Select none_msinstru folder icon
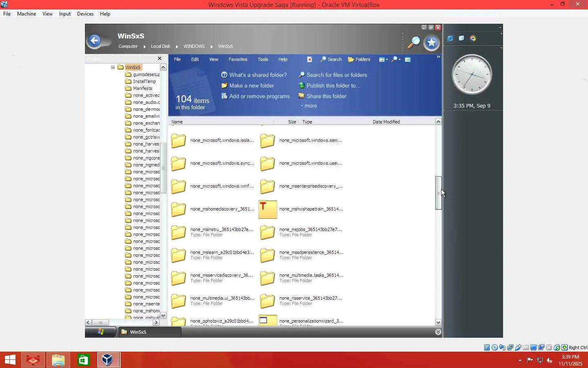 (178, 232)
